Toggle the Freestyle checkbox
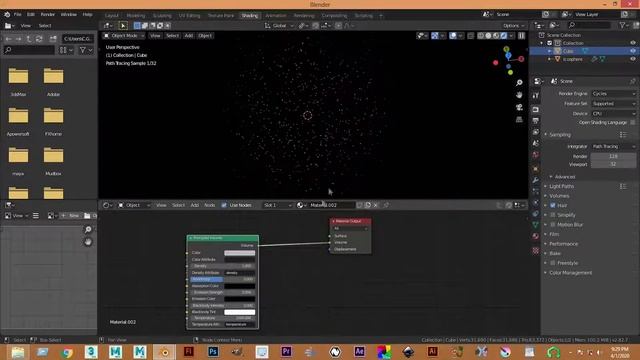 point(553,263)
